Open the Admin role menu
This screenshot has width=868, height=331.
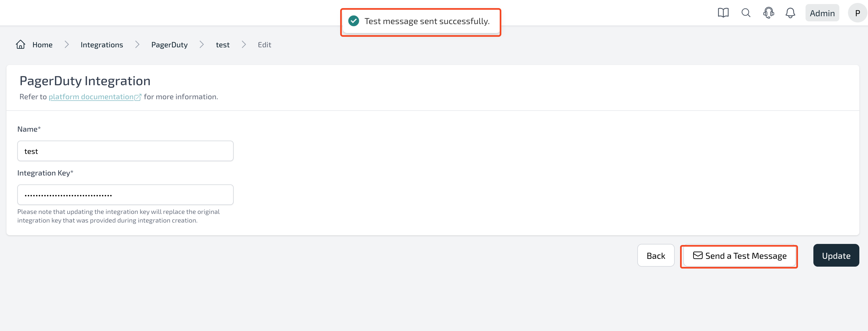(x=822, y=13)
